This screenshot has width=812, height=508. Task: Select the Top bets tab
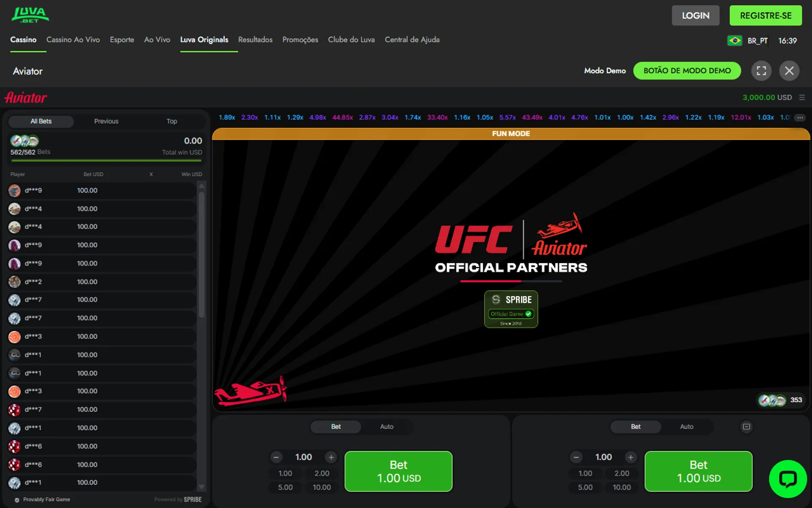point(172,121)
